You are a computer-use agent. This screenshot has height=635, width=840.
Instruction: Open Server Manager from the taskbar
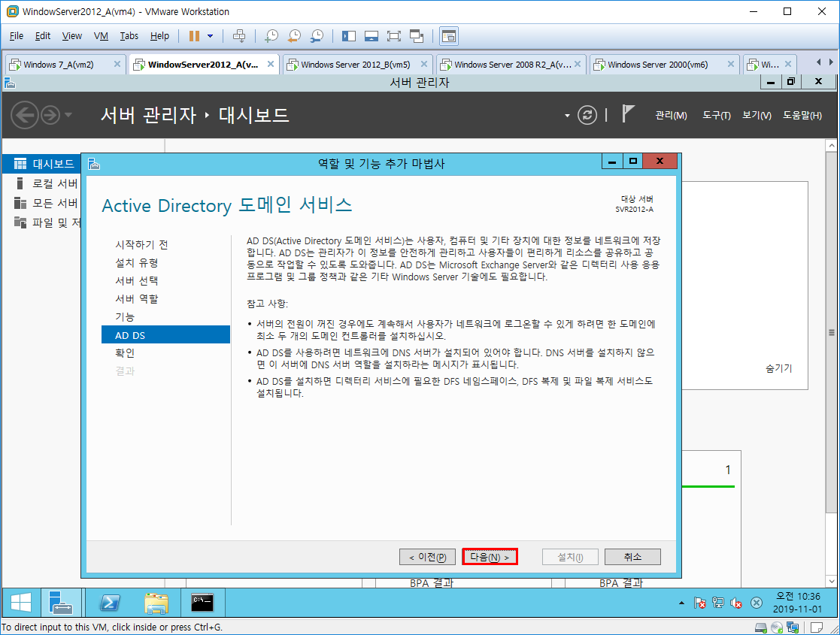point(60,603)
